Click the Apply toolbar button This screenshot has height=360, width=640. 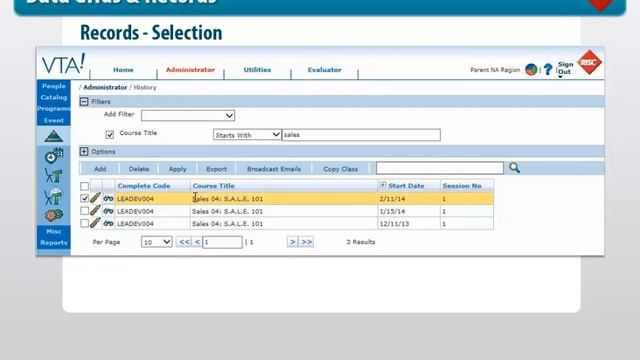(x=178, y=169)
